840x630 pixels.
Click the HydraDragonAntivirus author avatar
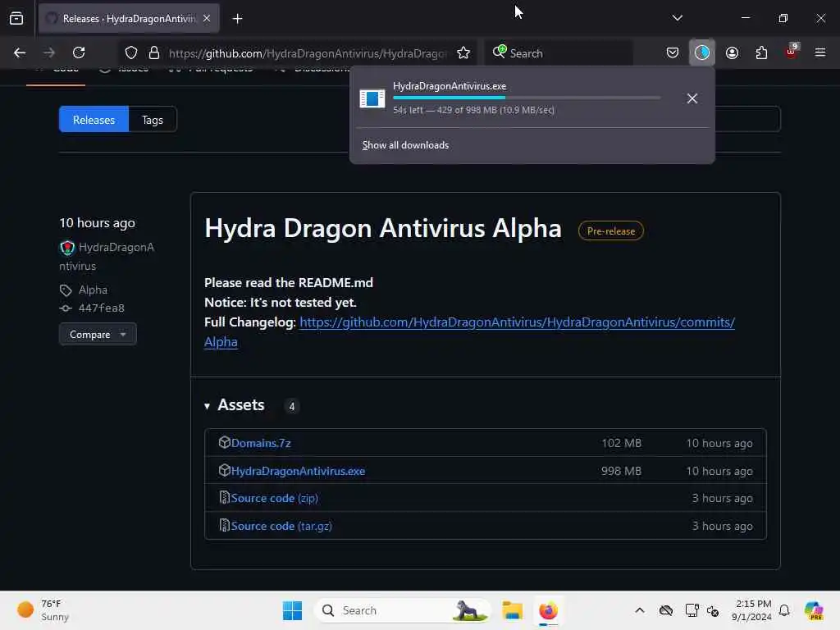pyautogui.click(x=67, y=248)
